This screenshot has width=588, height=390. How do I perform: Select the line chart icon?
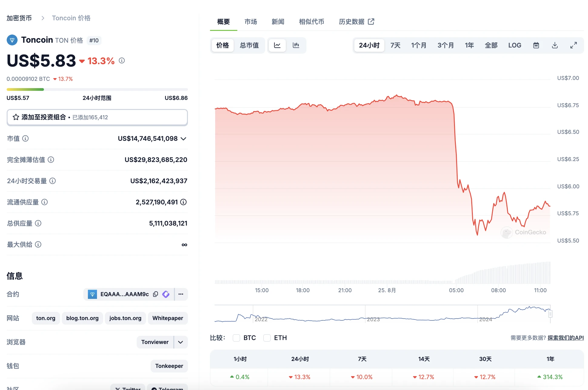(277, 45)
